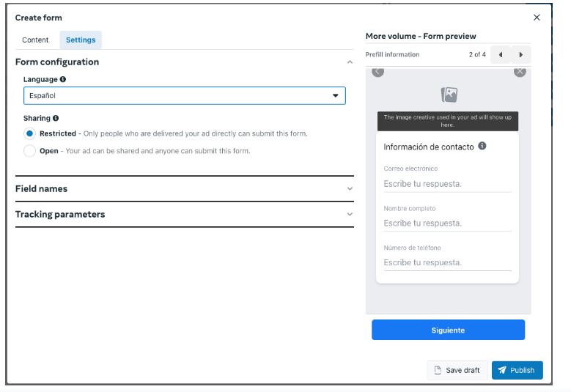
Task: Publish the form
Action: (517, 370)
